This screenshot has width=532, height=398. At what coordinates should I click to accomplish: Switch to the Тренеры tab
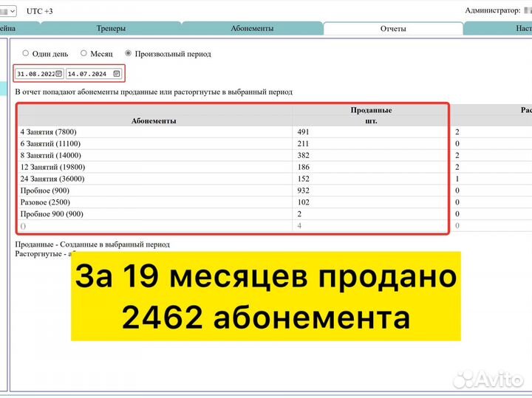[111, 29]
